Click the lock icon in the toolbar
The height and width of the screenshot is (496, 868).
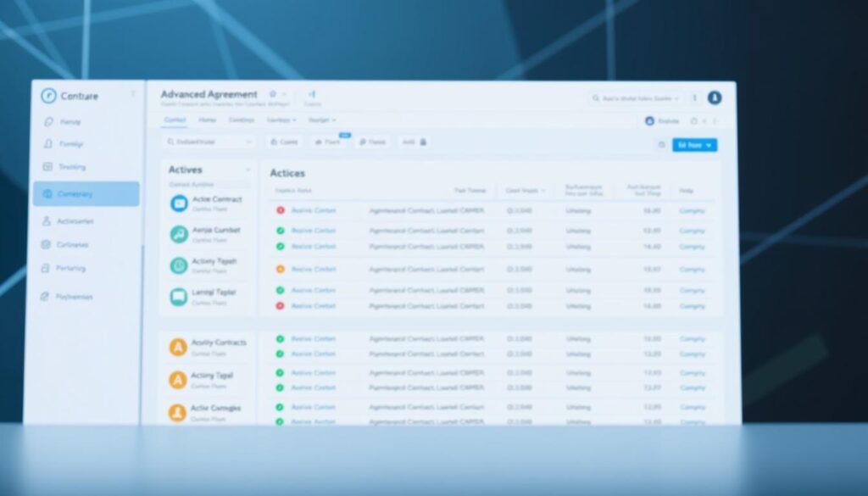click(424, 142)
